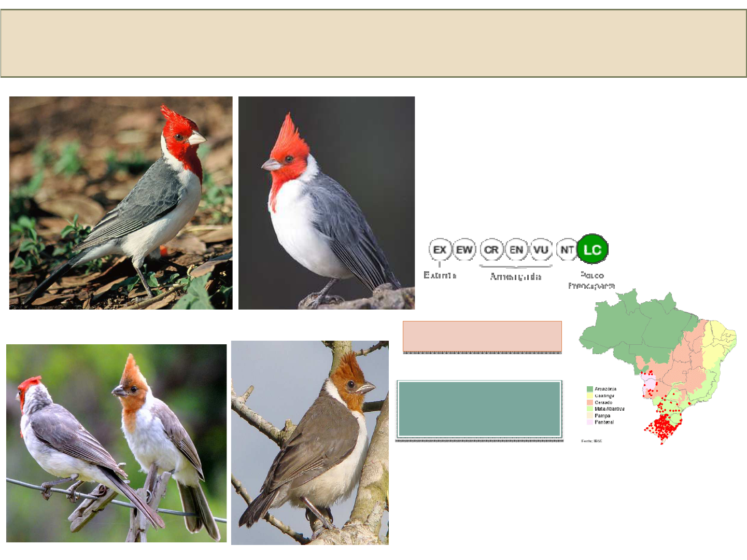Select the VU vulnerable status icon

coord(541,249)
